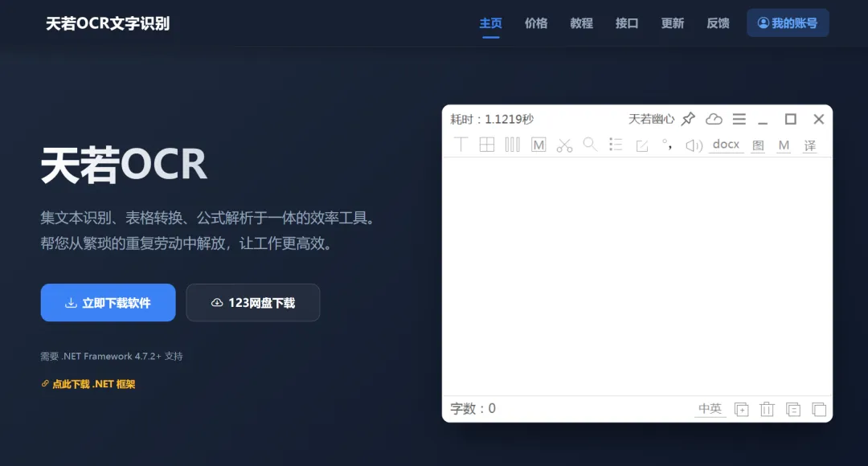This screenshot has width=868, height=466.
Task: Click inside the empty OCR result text area
Action: click(637, 276)
